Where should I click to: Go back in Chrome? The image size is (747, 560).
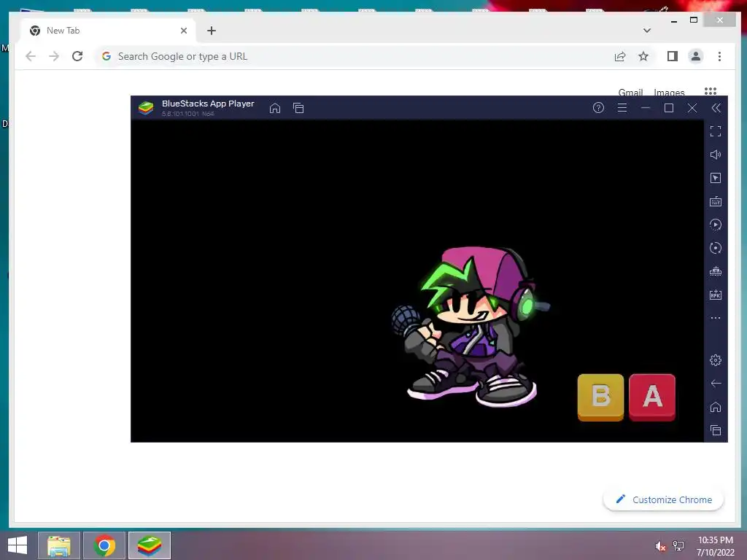pos(31,56)
